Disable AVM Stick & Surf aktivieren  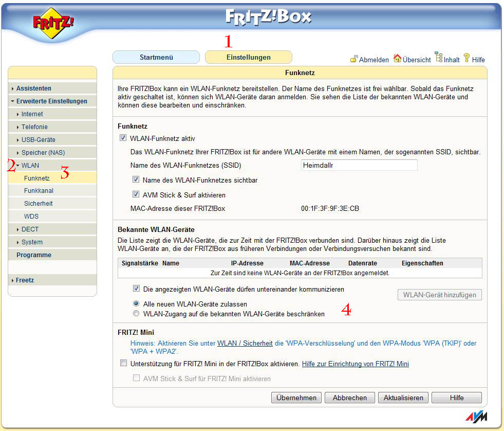136,195
